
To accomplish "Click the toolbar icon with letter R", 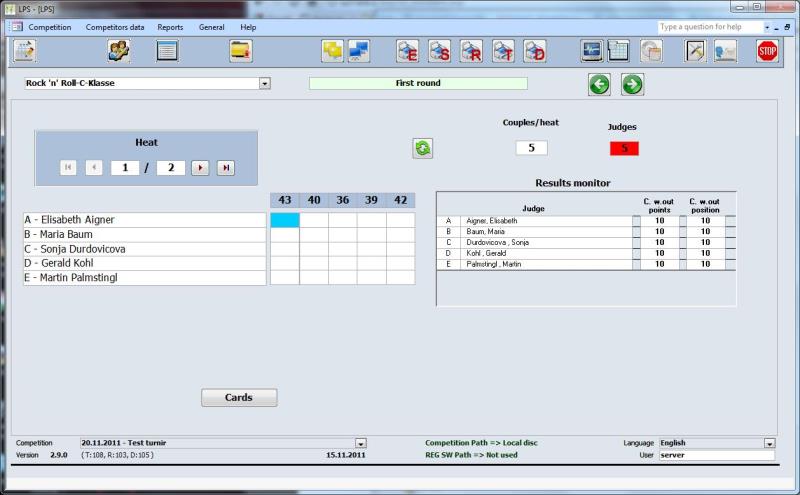I will (x=471, y=51).
